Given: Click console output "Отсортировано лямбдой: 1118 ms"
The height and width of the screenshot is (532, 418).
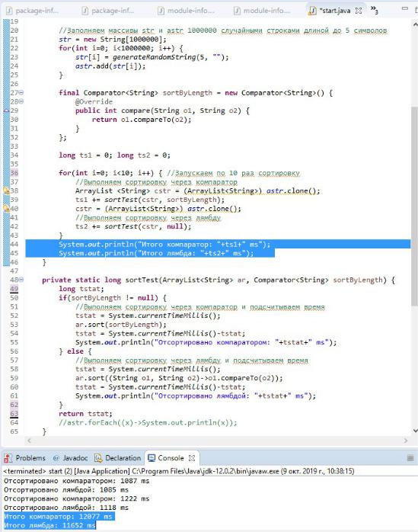Looking at the screenshot, I should pos(66,508).
